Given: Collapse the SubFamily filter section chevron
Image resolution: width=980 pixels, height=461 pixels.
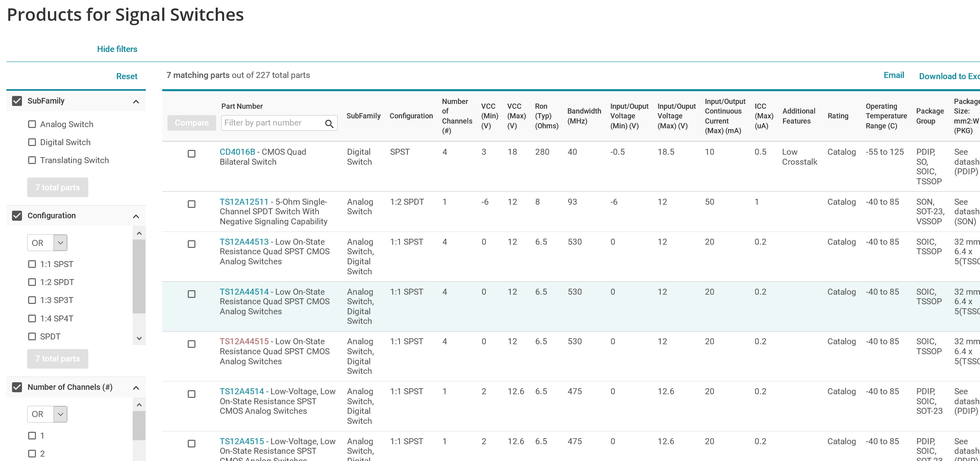Looking at the screenshot, I should pos(136,102).
